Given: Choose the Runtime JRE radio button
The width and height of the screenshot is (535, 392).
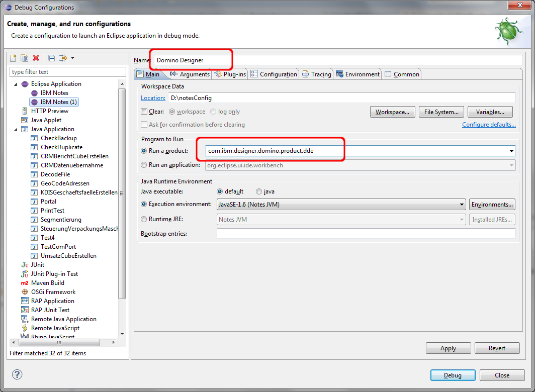Looking at the screenshot, I should point(144,219).
